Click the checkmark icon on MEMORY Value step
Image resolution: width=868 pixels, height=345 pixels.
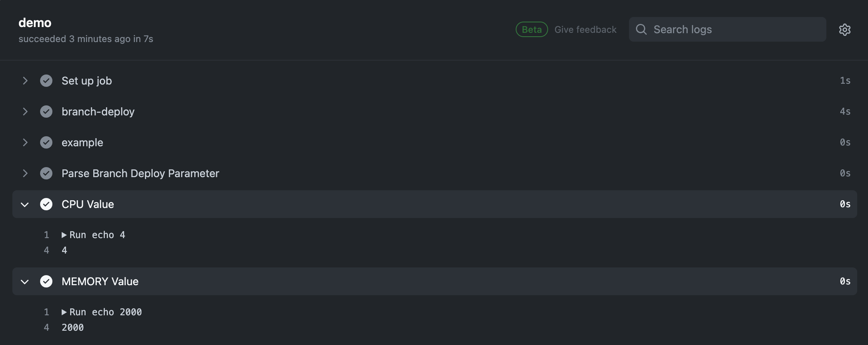[x=46, y=281]
